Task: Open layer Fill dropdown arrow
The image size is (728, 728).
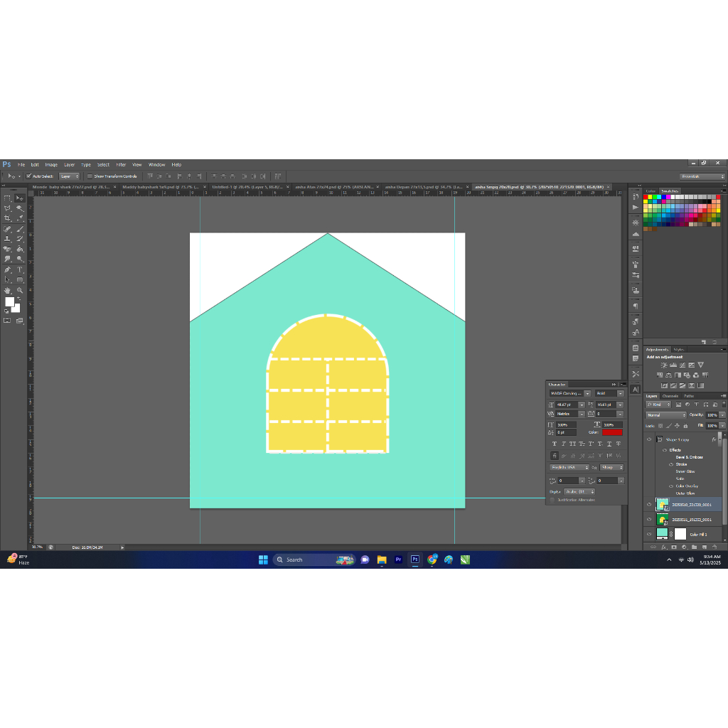Action: (722, 426)
